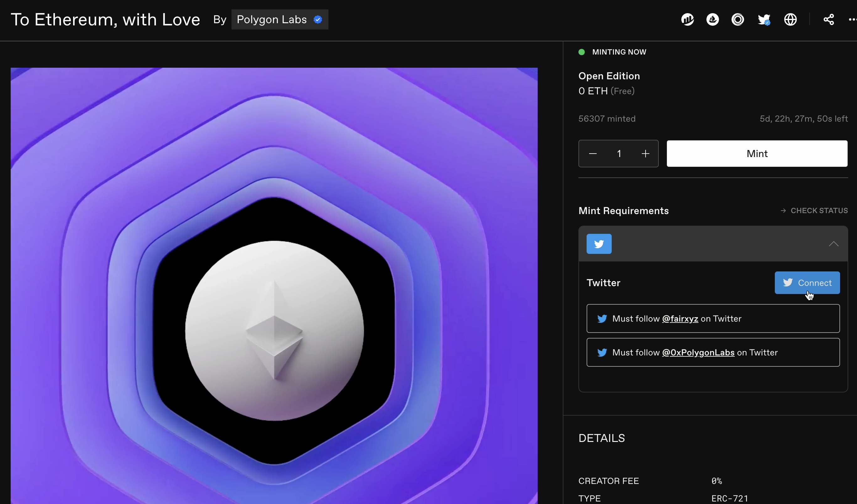Viewport: 857px width, 504px height.
Task: Click the blue Twitter requirement badge icon
Action: point(599,244)
